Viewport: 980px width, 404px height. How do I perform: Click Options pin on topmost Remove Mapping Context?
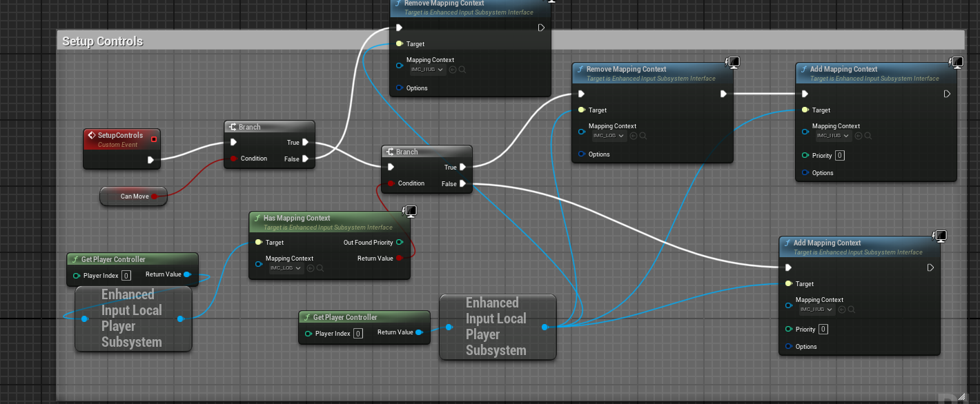(399, 88)
